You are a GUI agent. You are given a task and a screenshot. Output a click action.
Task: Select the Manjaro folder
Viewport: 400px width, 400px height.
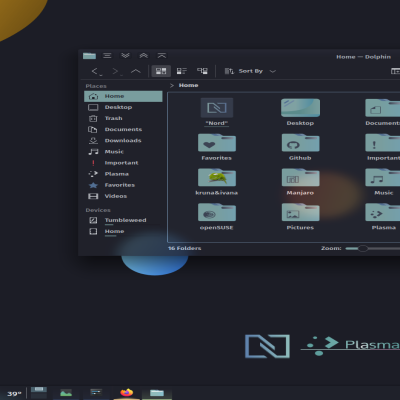[300, 177]
